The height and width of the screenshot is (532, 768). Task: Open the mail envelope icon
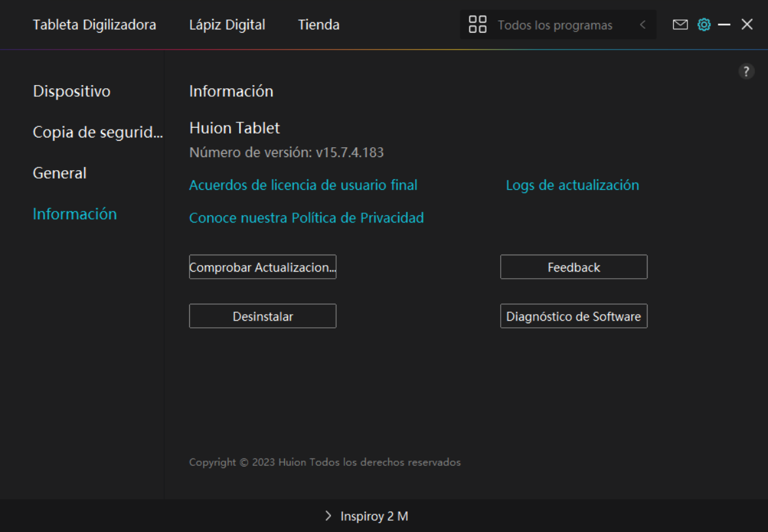(x=680, y=25)
